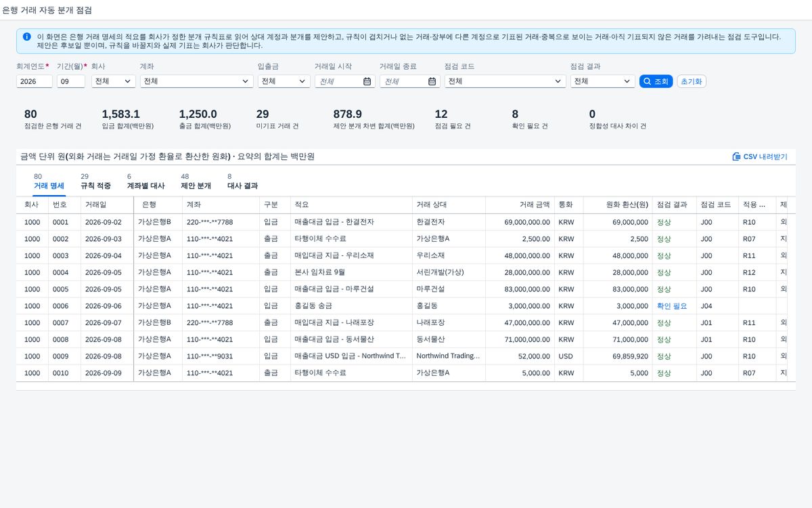812x508 pixels.
Task: Switch to the 대사 결과 tab
Action: tap(242, 182)
